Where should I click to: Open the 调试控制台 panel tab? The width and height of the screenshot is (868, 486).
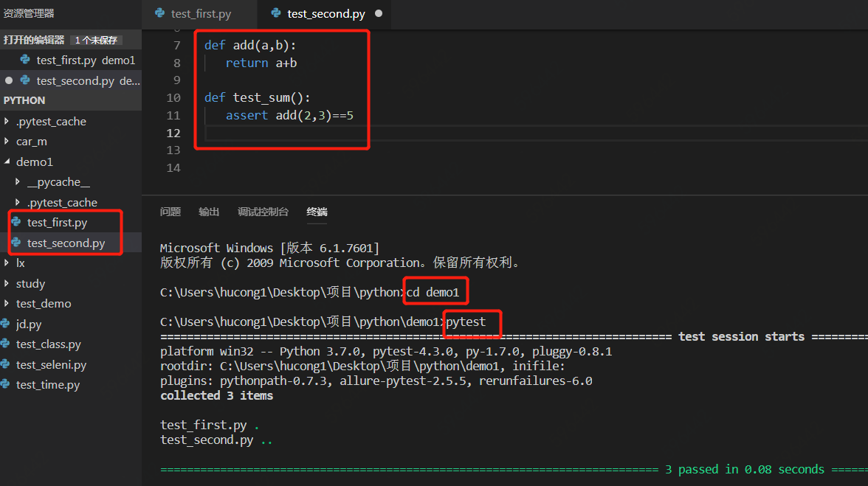tap(263, 212)
